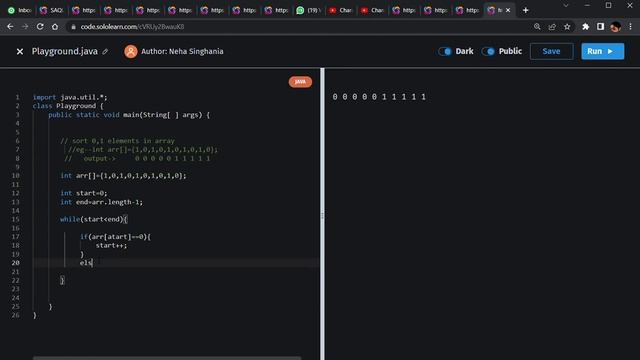Click the if(arr[atart]==0) line
The image size is (640, 360).
click(116, 237)
